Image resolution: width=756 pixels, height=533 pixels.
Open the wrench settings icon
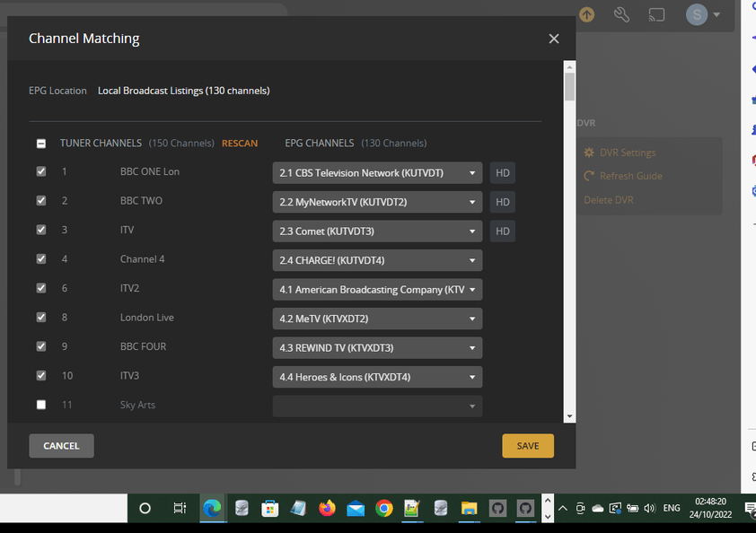621,15
